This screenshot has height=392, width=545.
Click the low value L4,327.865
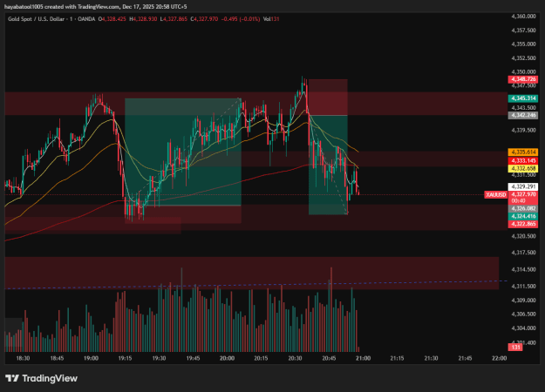point(174,19)
